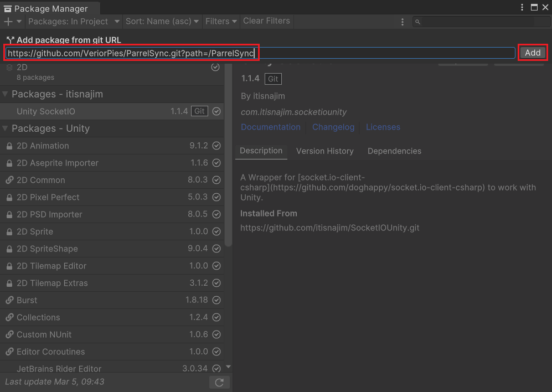The height and width of the screenshot is (392, 552).
Task: Click the search magnifier icon
Action: click(417, 22)
